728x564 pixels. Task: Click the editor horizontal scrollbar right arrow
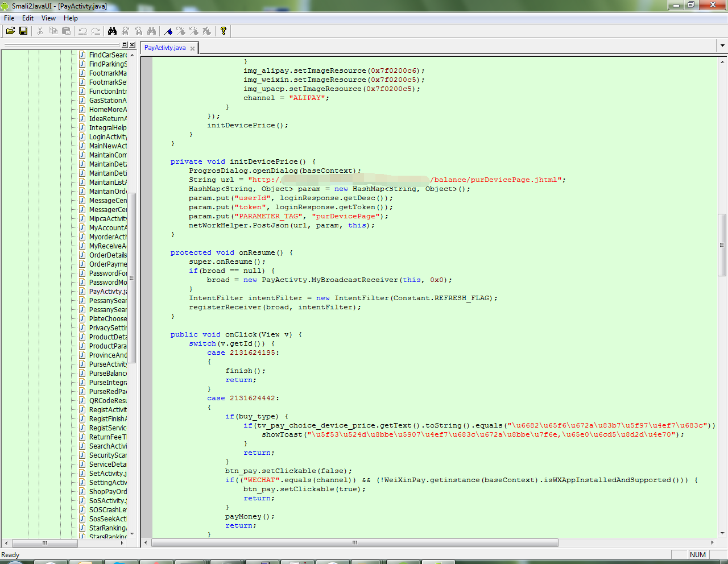click(712, 543)
